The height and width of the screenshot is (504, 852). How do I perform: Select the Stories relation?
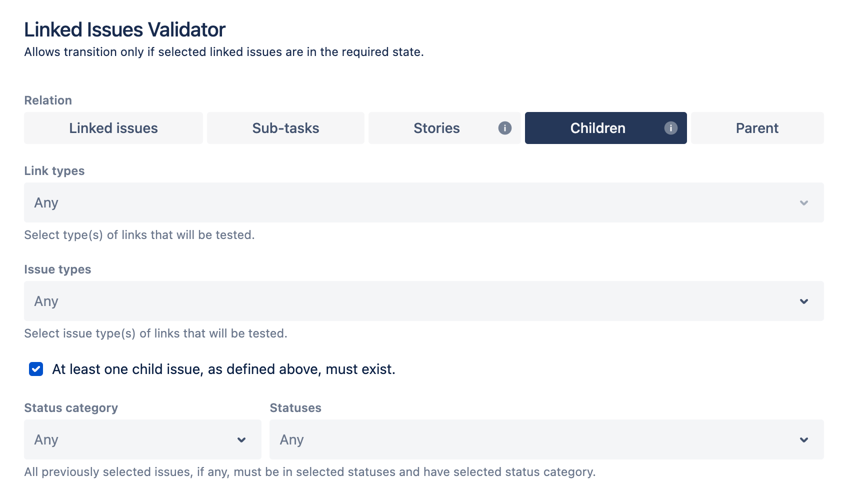coord(436,128)
